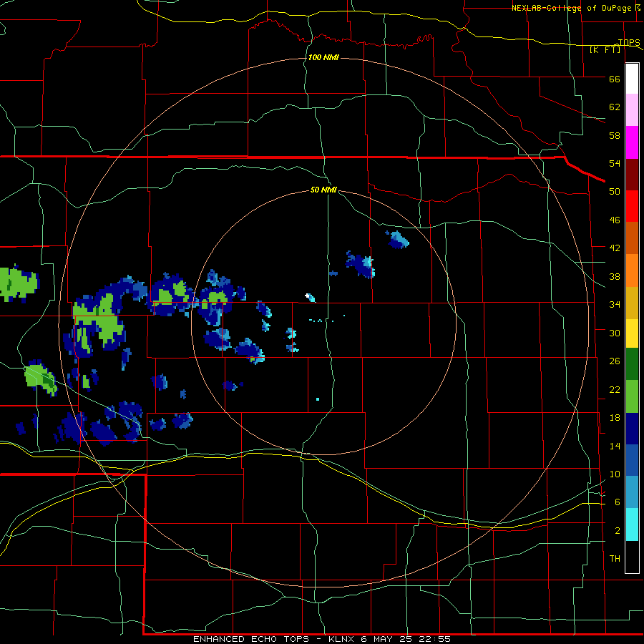Click the 100 NMI range ring label
The image size is (644, 644).
click(x=323, y=57)
